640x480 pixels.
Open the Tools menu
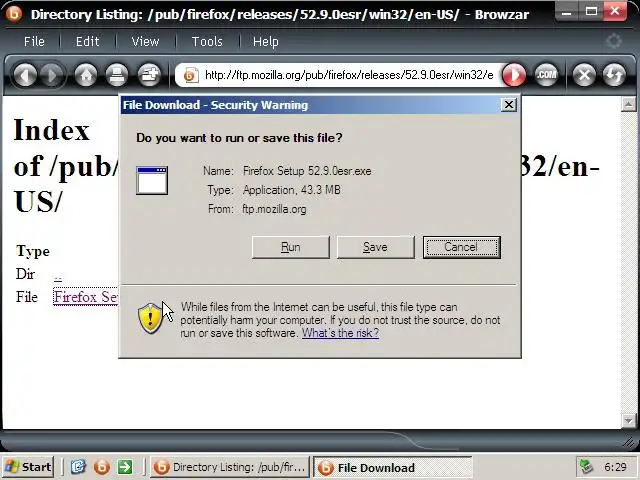tap(207, 42)
